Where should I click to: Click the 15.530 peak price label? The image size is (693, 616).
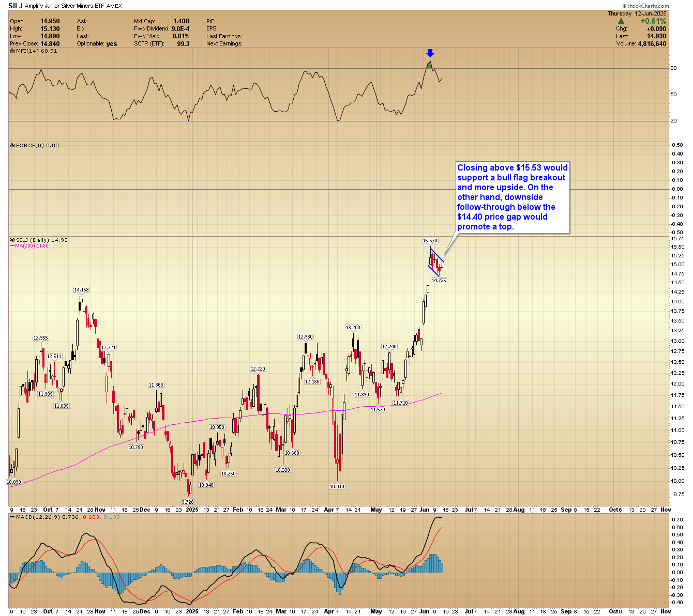coord(430,241)
